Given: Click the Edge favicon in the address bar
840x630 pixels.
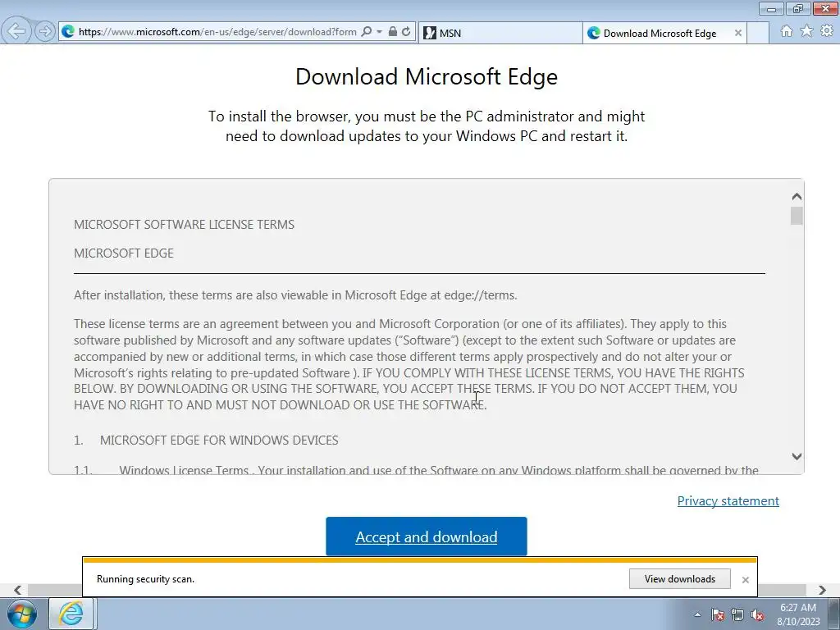Looking at the screenshot, I should pyautogui.click(x=68, y=32).
